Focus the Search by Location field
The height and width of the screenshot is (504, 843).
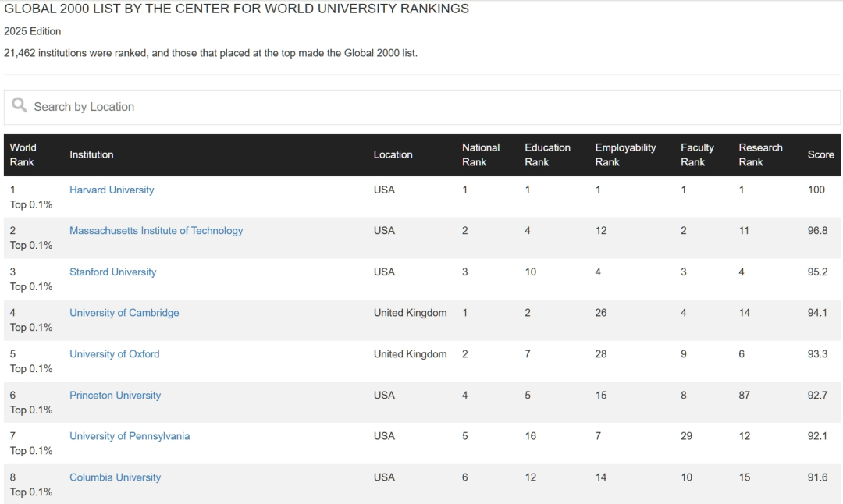tap(422, 107)
